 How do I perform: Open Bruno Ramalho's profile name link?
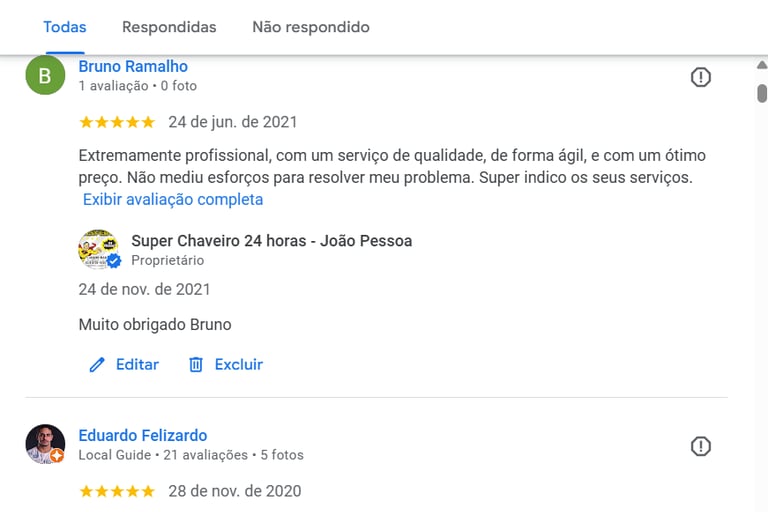pyautogui.click(x=133, y=67)
